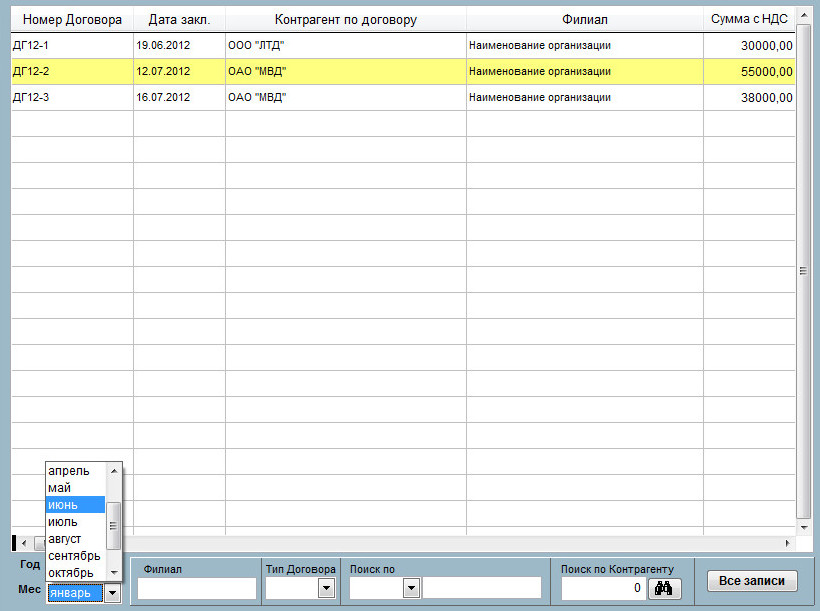Click ОАО "МВД" in row ДГ12-2

tap(346, 72)
